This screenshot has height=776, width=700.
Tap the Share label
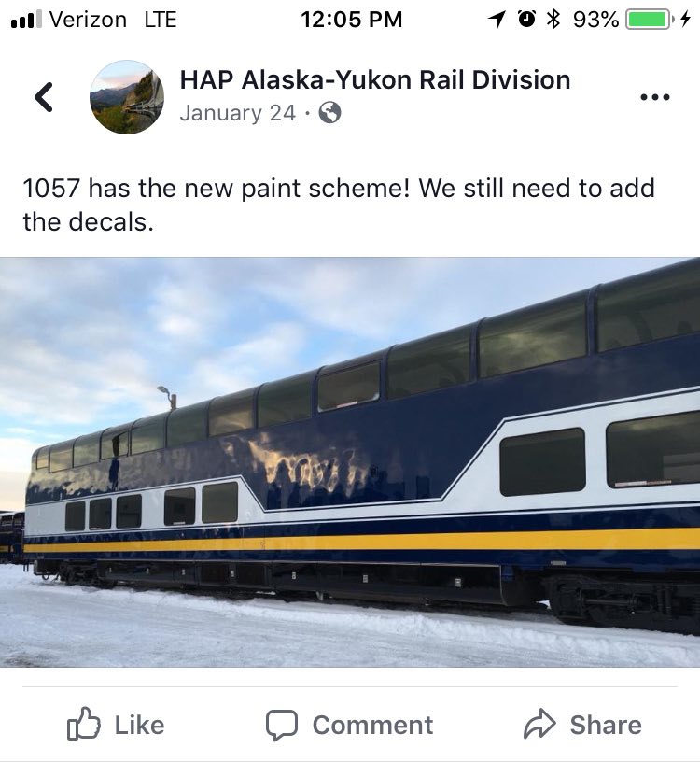point(606,726)
